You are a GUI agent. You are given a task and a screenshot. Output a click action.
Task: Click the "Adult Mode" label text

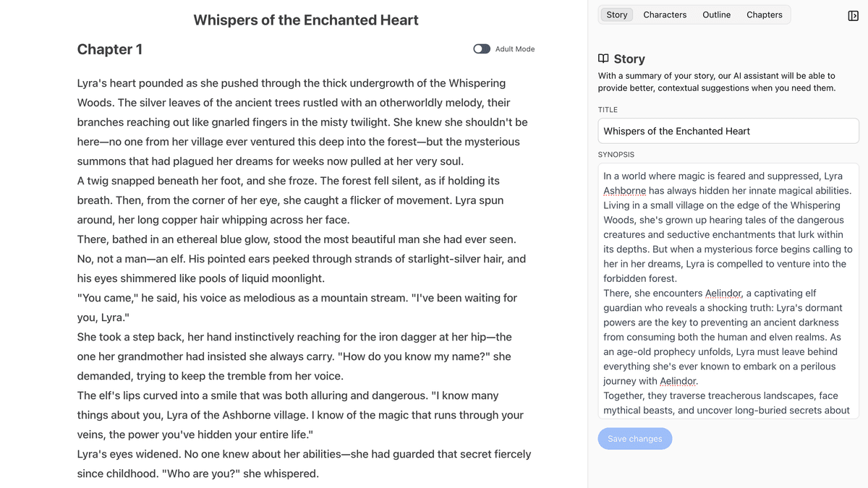pos(514,48)
